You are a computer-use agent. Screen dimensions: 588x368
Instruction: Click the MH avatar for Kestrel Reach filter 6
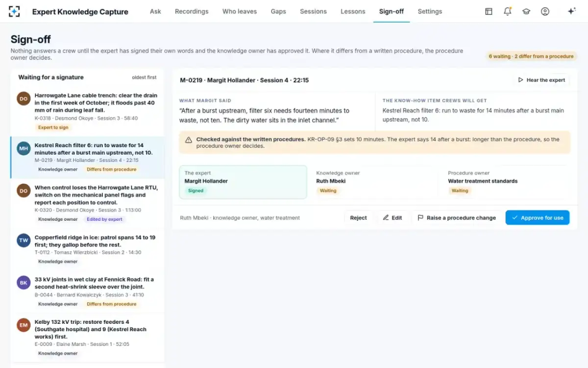coord(24,149)
